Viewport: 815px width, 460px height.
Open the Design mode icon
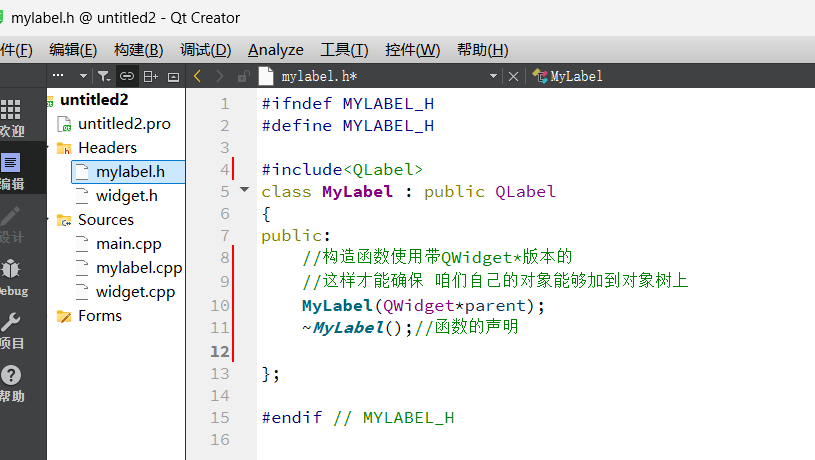pos(10,224)
